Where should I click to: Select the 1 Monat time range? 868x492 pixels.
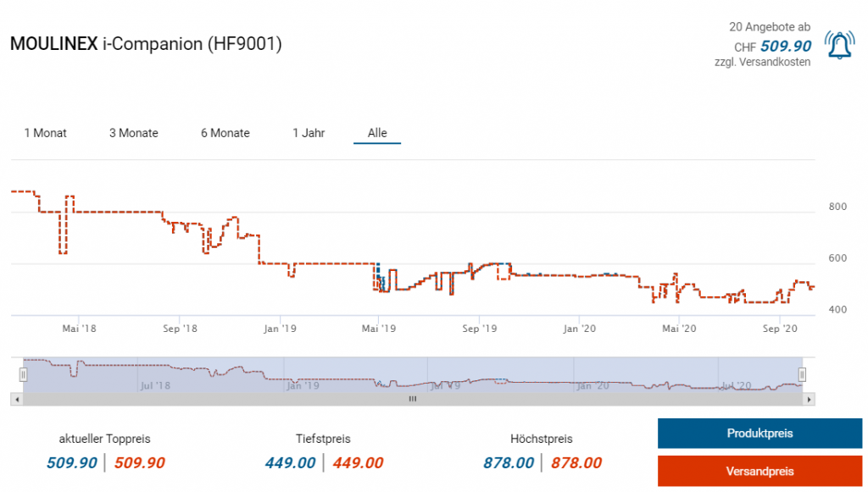tap(46, 133)
